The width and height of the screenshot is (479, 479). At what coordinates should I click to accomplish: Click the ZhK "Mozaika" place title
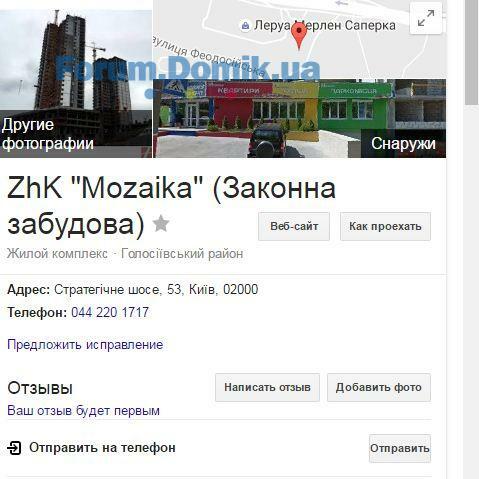coord(171,206)
